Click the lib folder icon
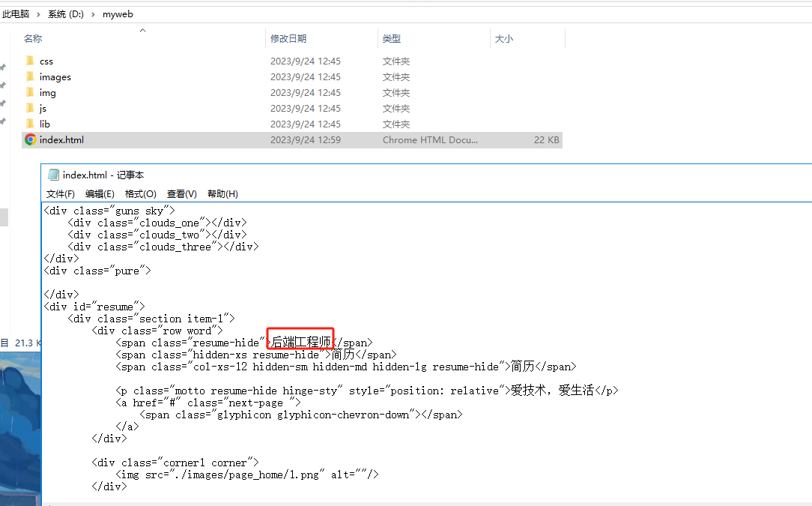 31,124
